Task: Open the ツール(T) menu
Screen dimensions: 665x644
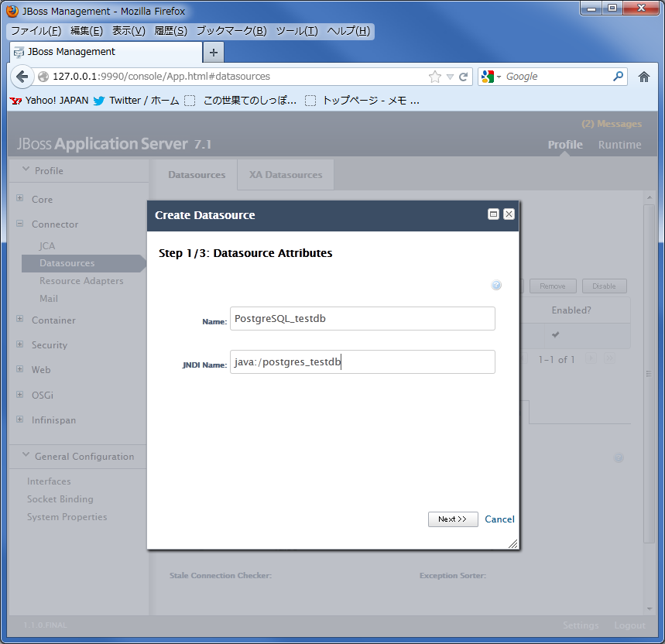Action: click(x=297, y=31)
